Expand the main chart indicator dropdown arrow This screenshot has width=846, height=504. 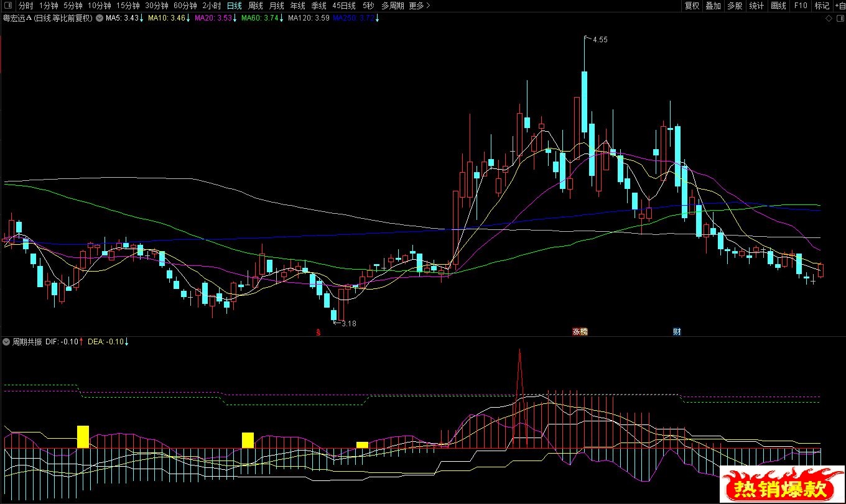click(x=99, y=18)
